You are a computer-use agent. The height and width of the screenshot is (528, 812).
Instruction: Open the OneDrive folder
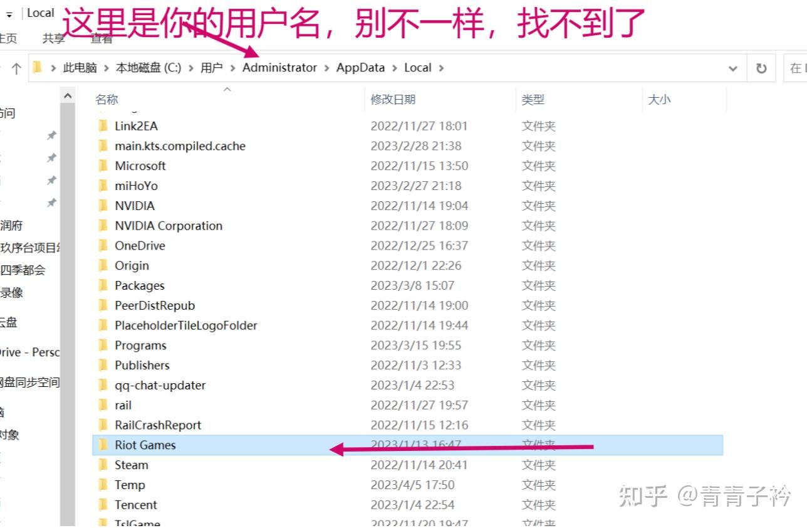[x=140, y=245]
